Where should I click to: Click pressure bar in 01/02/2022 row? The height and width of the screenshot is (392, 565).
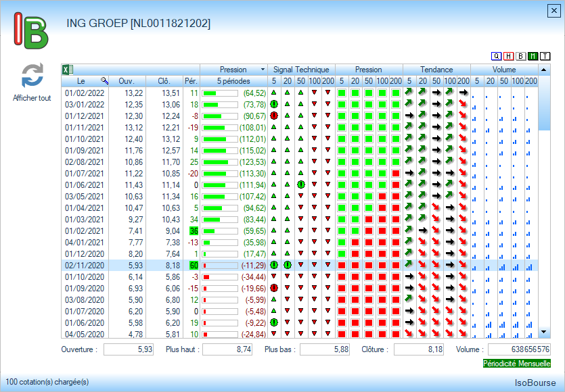[220, 93]
